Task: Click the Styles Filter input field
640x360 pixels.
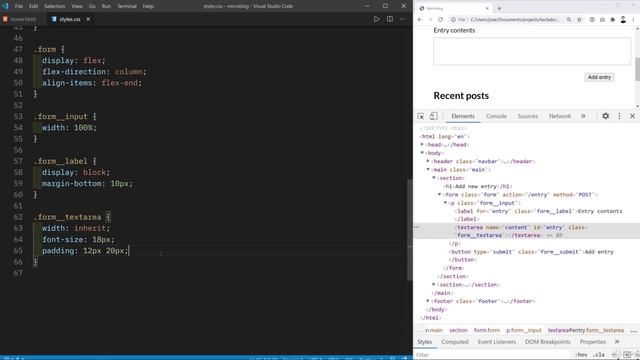Action: coord(492,355)
